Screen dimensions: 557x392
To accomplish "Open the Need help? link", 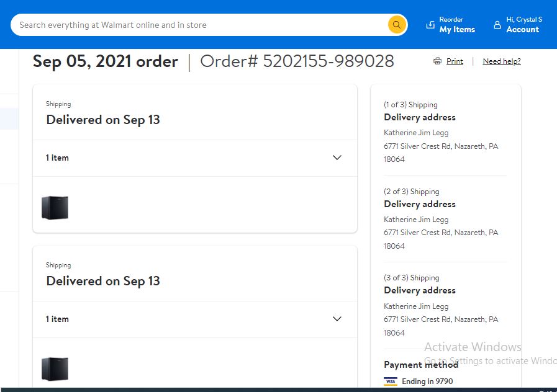I will tap(502, 61).
